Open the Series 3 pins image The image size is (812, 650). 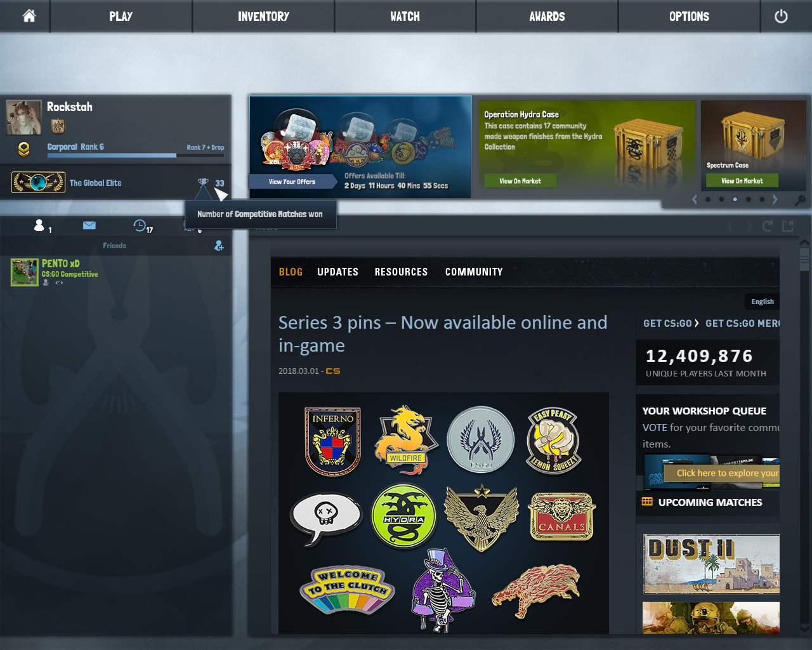click(x=443, y=513)
